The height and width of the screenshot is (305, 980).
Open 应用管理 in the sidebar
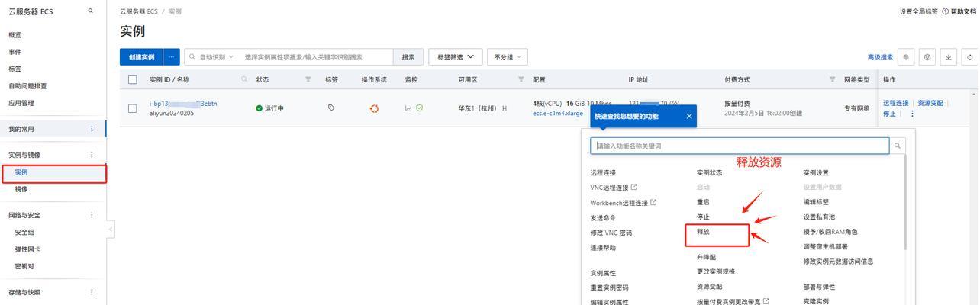21,103
